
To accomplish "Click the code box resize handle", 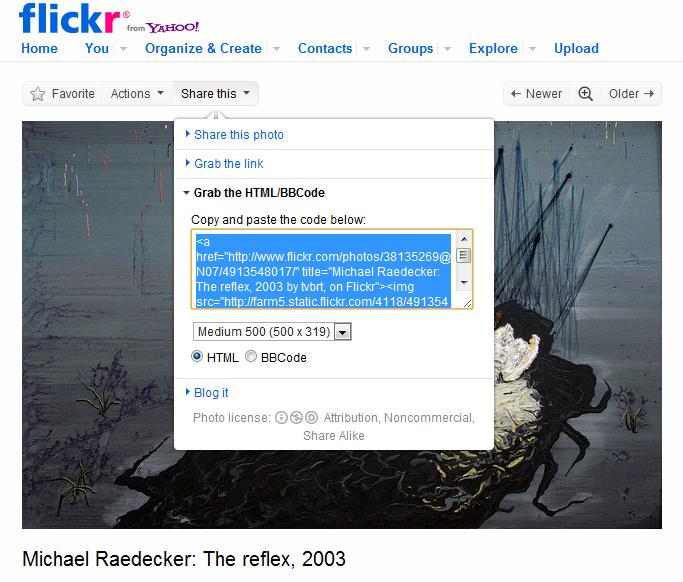I will coord(467,303).
